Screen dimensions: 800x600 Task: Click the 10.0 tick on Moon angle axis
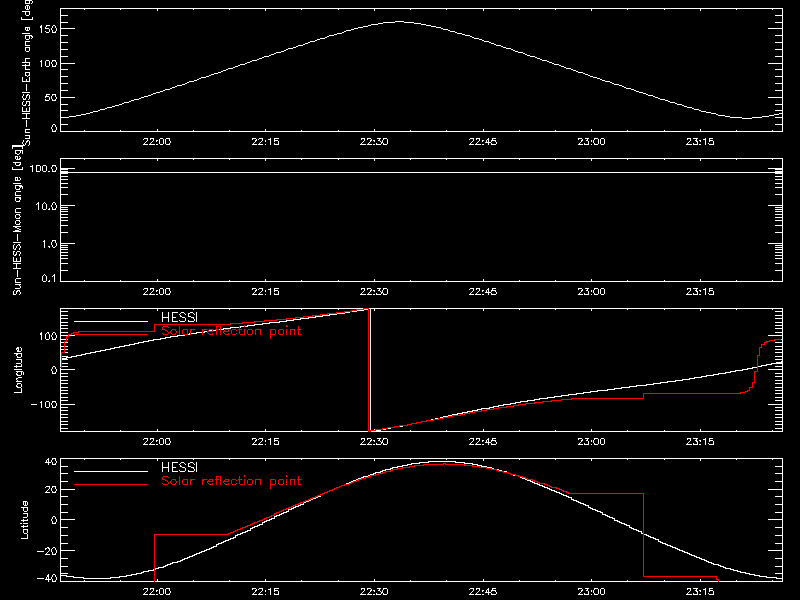(46, 206)
